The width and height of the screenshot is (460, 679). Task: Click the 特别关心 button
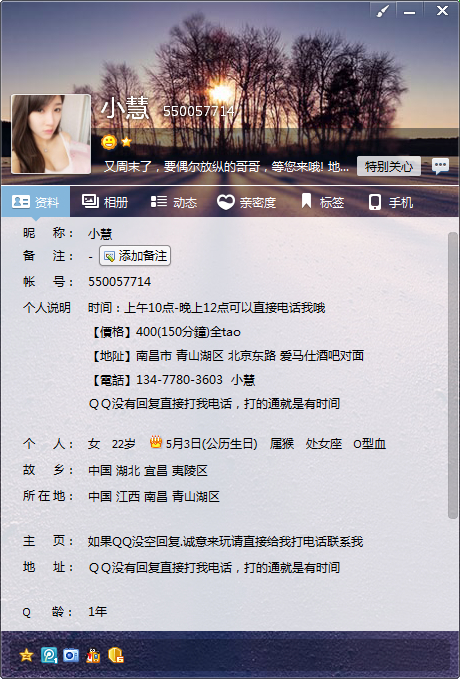point(389,166)
